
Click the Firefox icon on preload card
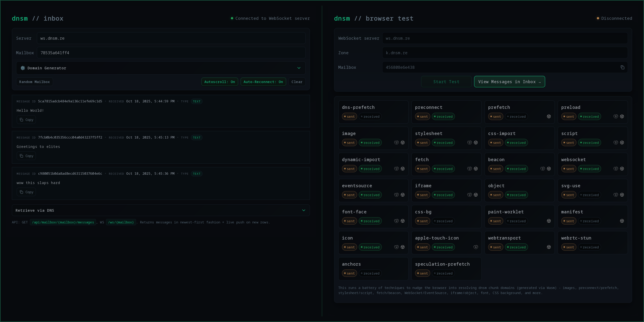coord(616,116)
